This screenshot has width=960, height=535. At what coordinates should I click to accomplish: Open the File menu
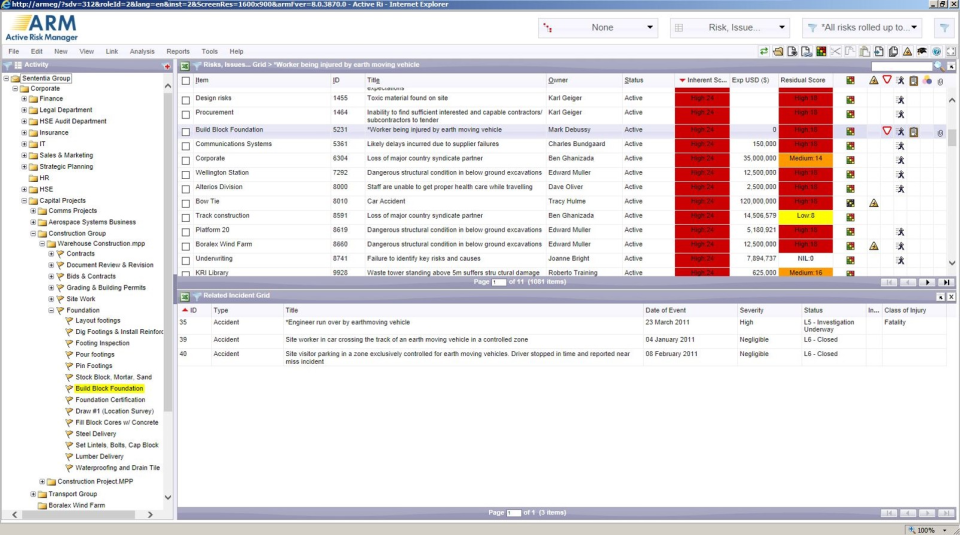tap(13, 52)
